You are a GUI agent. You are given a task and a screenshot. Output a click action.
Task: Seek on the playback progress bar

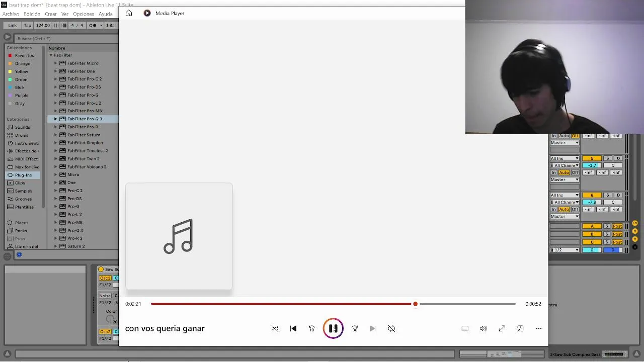333,304
